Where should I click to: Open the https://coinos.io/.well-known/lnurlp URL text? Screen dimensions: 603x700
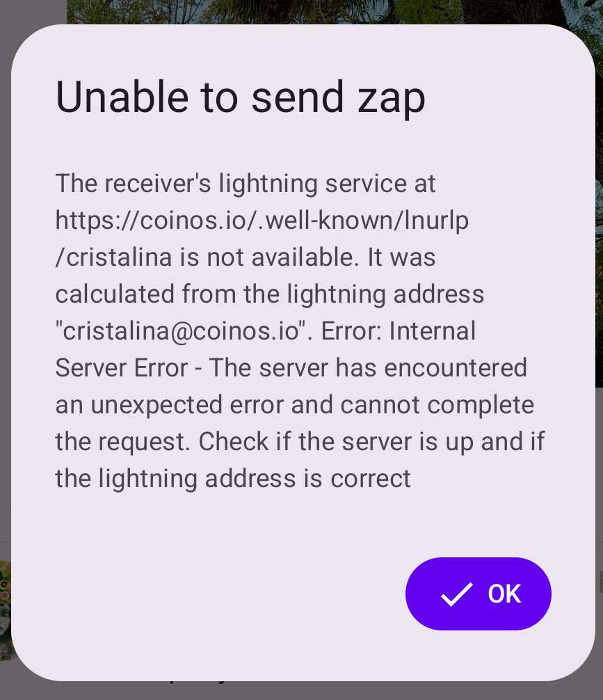[x=262, y=221]
